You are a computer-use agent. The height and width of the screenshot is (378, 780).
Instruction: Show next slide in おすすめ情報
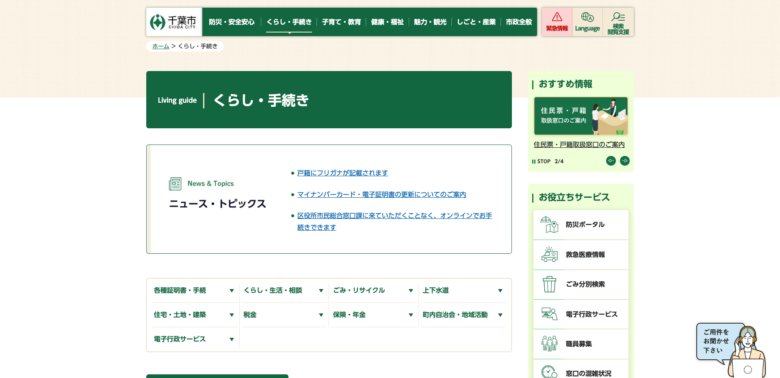(x=625, y=161)
